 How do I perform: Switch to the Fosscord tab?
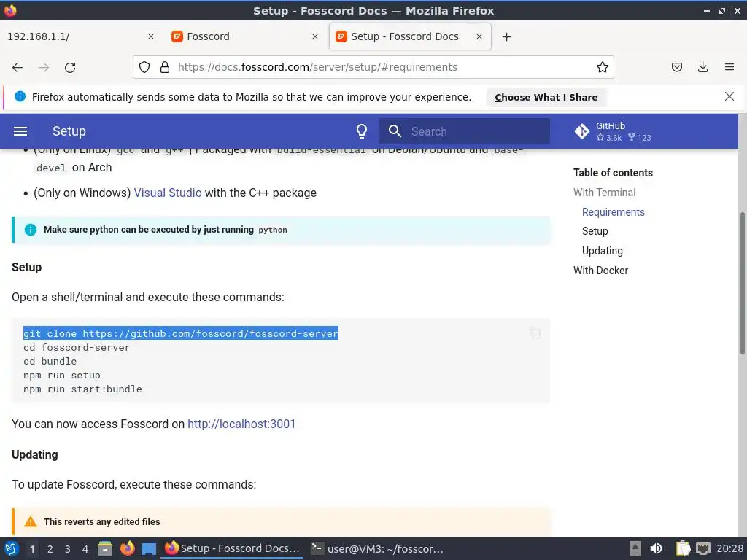coord(245,36)
